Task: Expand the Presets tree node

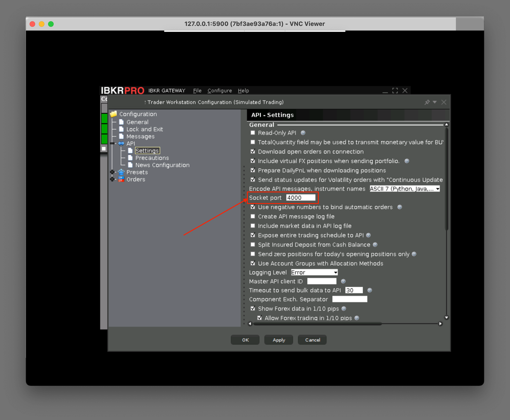Action: 112,172
